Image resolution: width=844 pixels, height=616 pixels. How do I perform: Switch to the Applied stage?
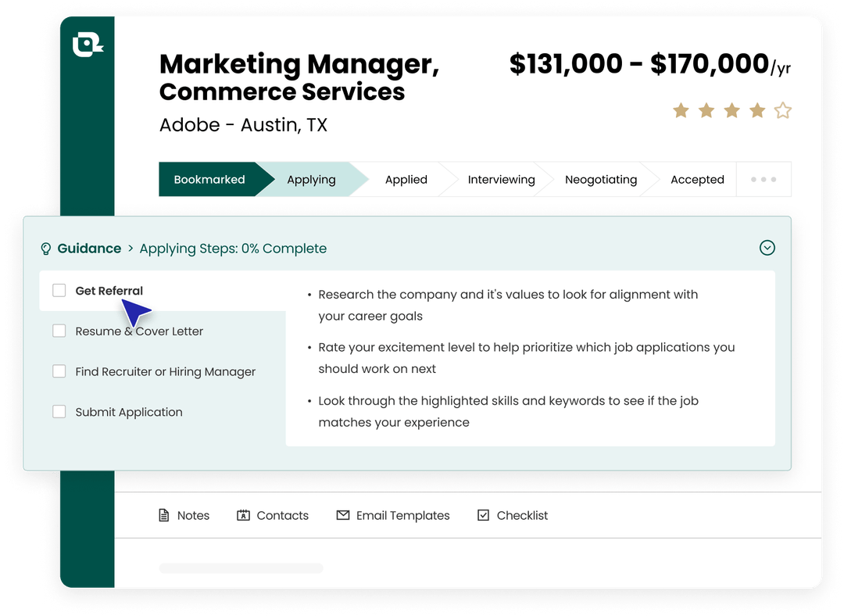(x=406, y=179)
